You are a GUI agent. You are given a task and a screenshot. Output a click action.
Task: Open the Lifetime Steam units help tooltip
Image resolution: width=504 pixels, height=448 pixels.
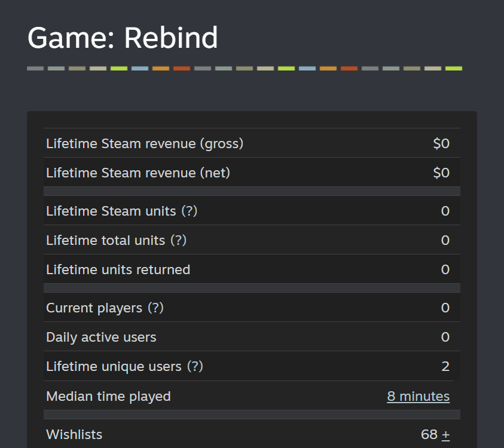point(189,211)
